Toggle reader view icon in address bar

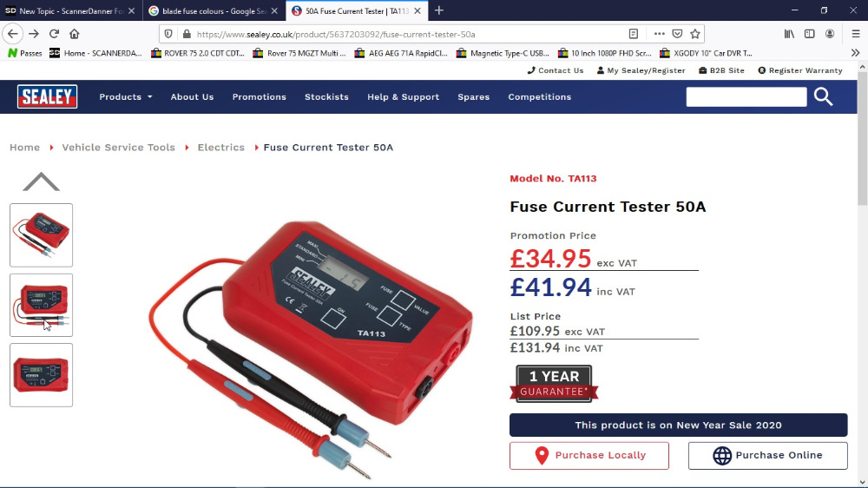pyautogui.click(x=634, y=34)
